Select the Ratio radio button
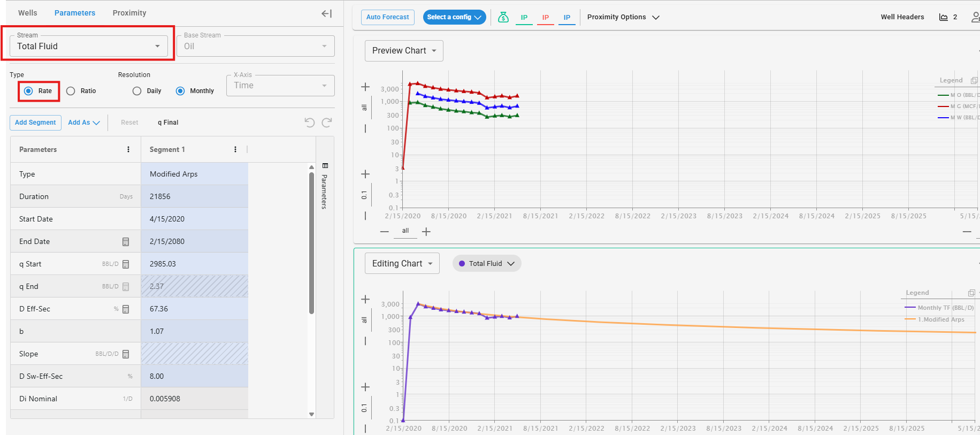Image resolution: width=980 pixels, height=435 pixels. click(71, 91)
